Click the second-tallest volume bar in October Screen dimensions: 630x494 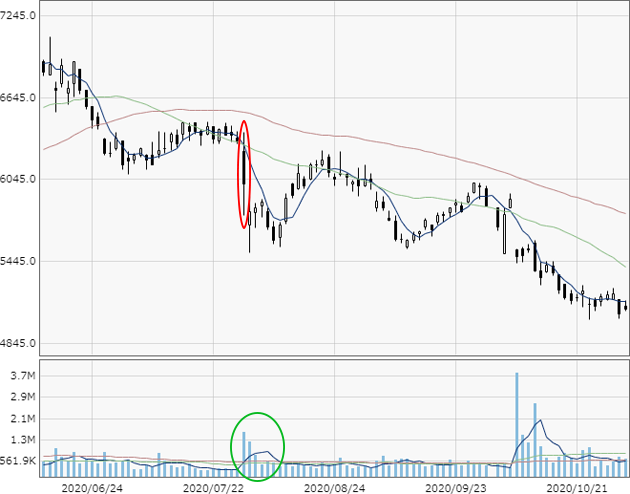(x=535, y=440)
